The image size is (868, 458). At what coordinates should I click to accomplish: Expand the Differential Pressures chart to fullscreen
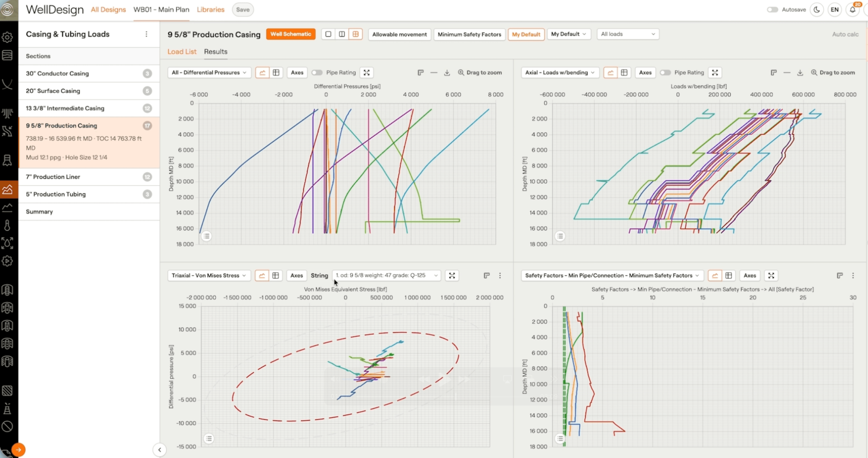(x=367, y=72)
